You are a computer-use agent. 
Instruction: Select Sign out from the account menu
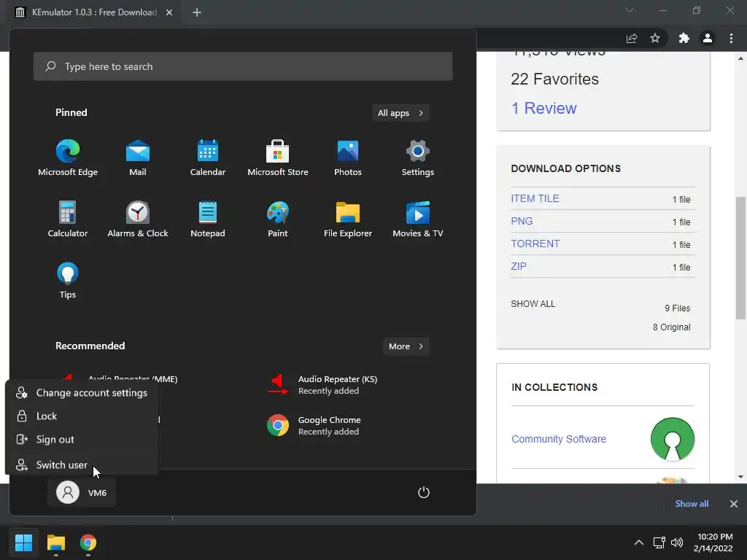tap(82, 440)
